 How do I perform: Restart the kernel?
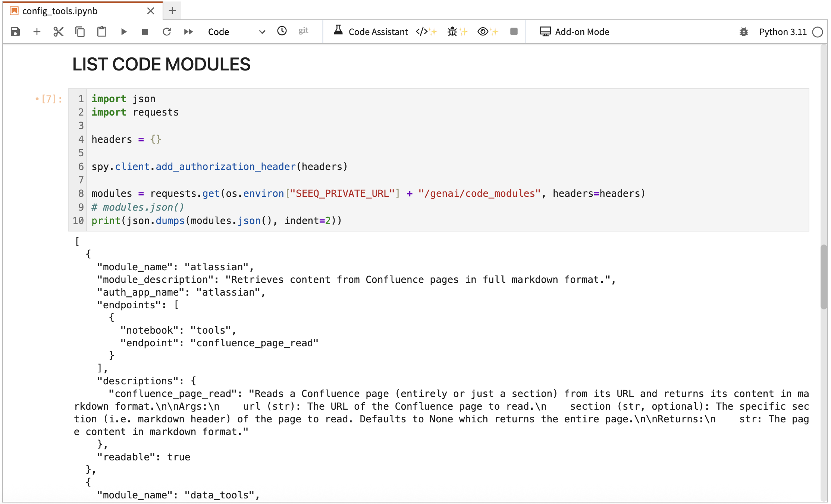[167, 32]
